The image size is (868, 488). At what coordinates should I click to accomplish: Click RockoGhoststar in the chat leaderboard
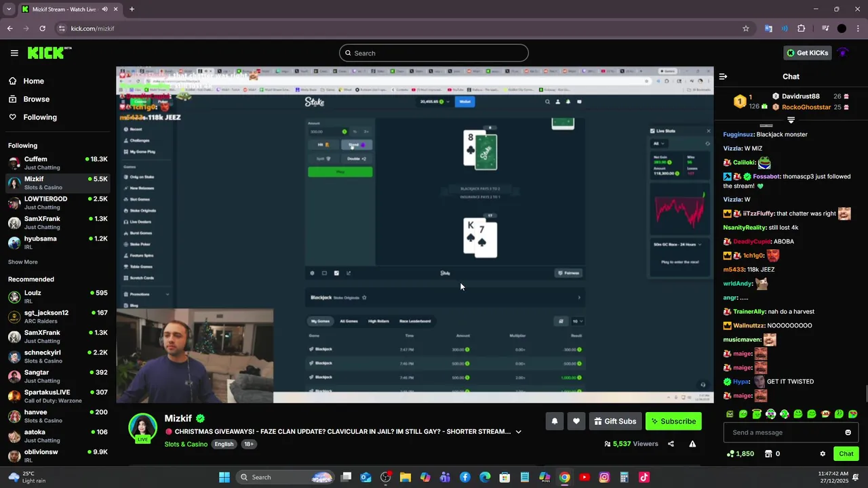806,107
